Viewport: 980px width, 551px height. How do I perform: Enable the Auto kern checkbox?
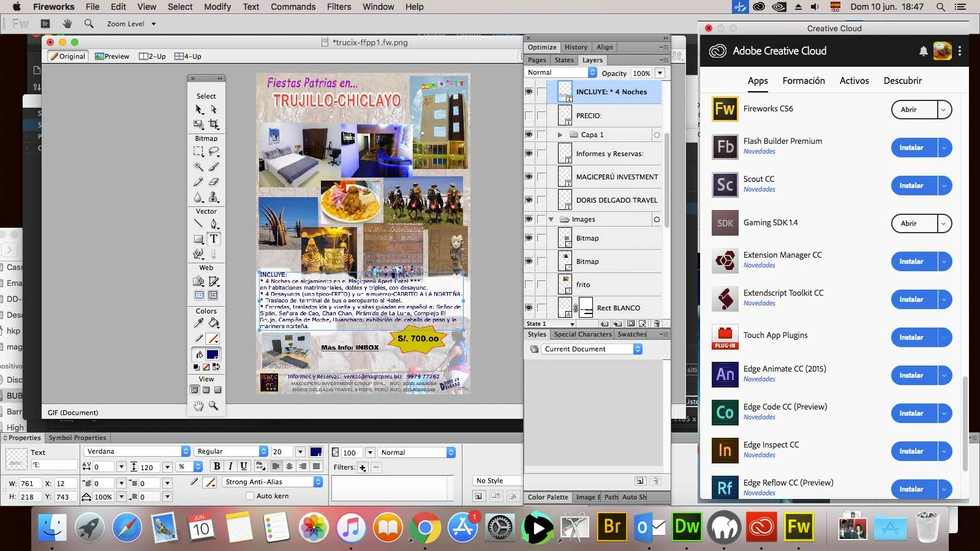coord(250,496)
